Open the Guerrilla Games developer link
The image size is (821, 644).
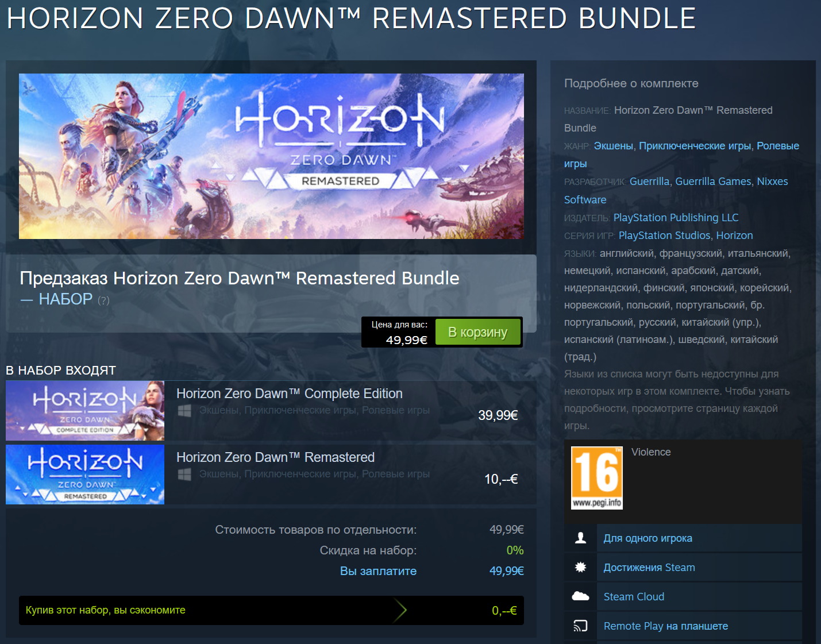[x=713, y=182]
